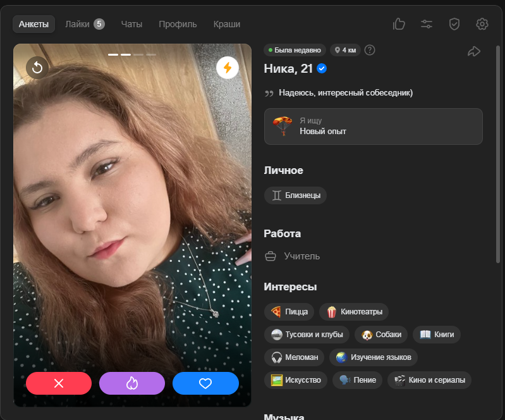Click the thumbs-up icon in header
This screenshot has height=420, width=505.
pyautogui.click(x=399, y=24)
